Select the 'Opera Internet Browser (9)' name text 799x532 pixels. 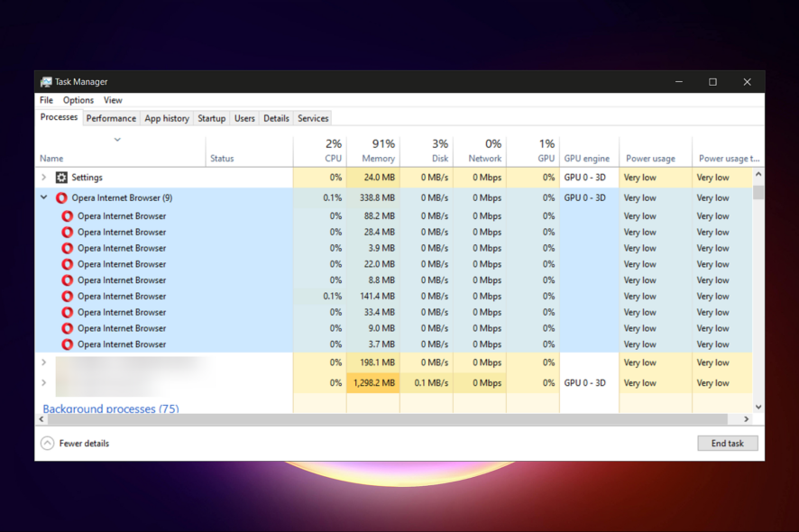(122, 197)
